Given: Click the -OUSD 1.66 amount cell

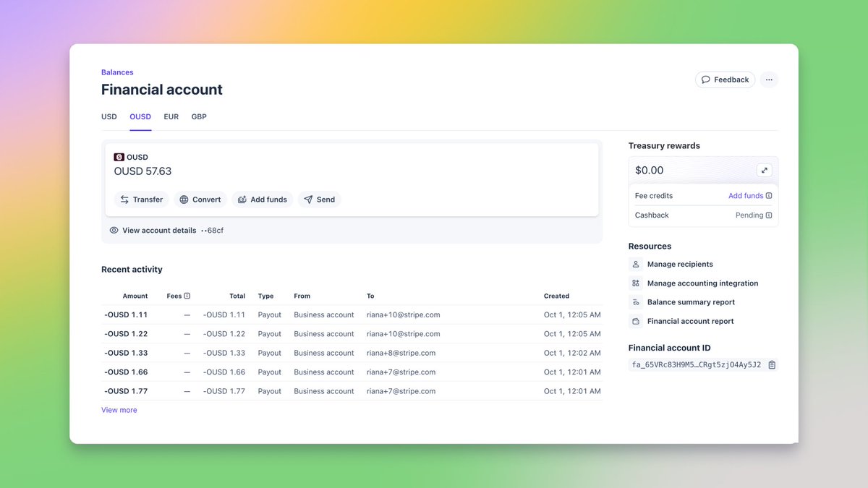Looking at the screenshot, I should pos(126,372).
